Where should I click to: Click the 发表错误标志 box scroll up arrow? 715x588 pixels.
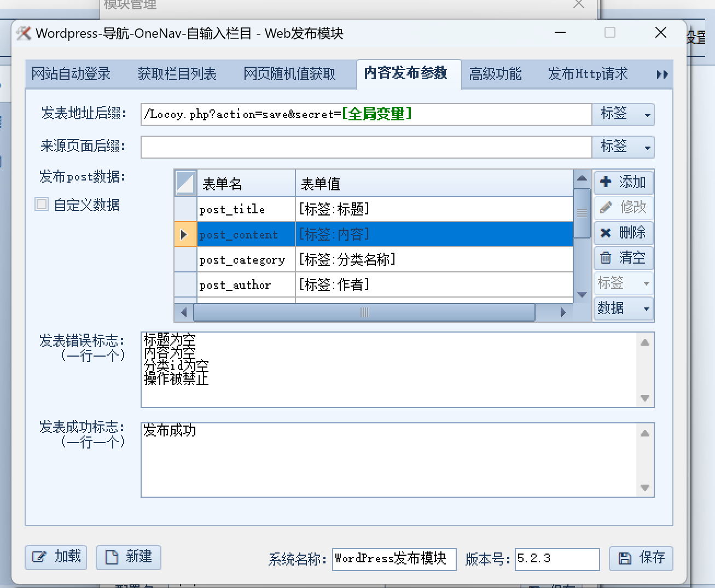point(645,342)
